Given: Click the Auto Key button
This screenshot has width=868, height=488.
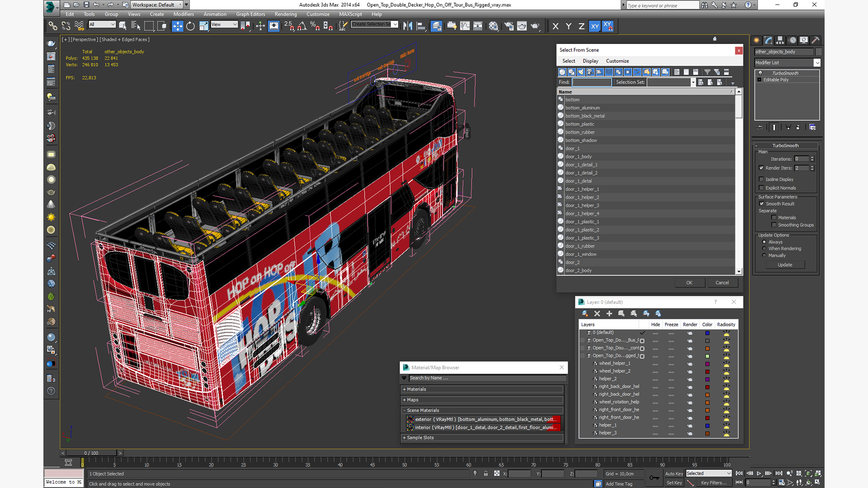Looking at the screenshot, I should pyautogui.click(x=674, y=474).
